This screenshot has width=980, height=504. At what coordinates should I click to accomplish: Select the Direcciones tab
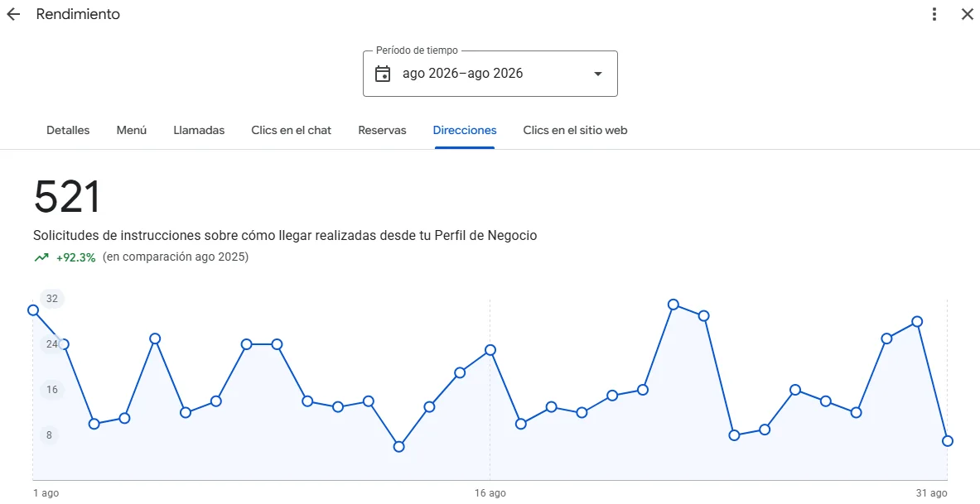(x=465, y=131)
